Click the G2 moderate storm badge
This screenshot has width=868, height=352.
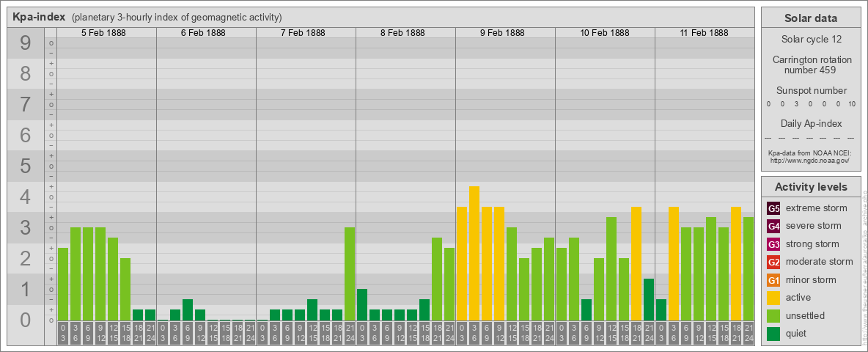773,262
